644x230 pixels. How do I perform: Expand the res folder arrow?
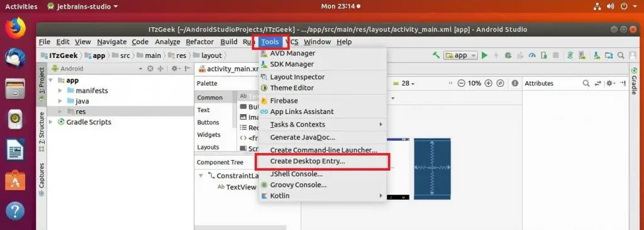60,112
